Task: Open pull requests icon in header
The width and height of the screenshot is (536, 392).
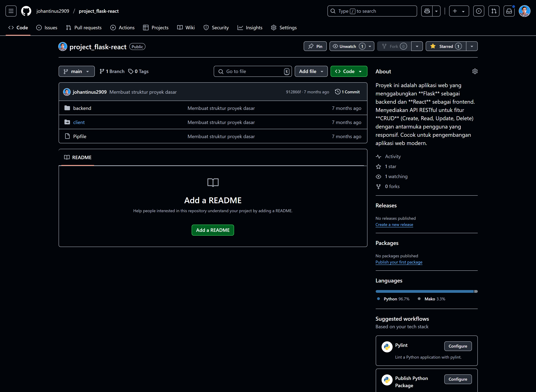Action: tap(494, 11)
